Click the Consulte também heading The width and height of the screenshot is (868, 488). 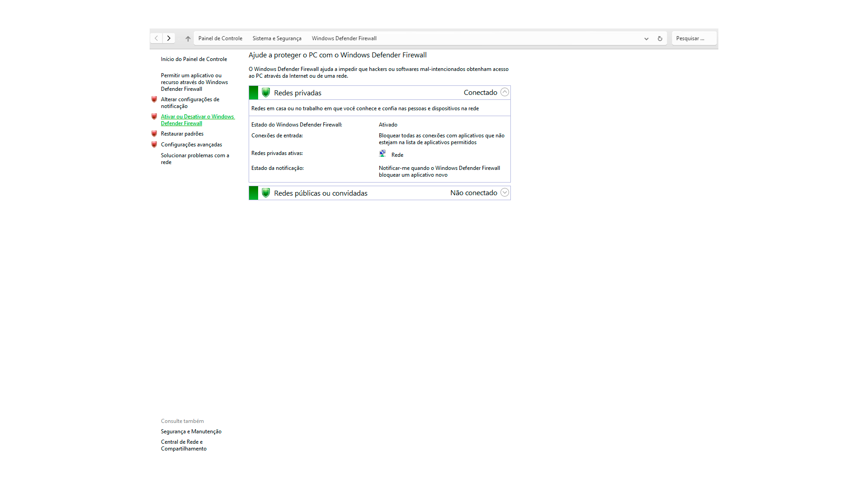tap(182, 421)
